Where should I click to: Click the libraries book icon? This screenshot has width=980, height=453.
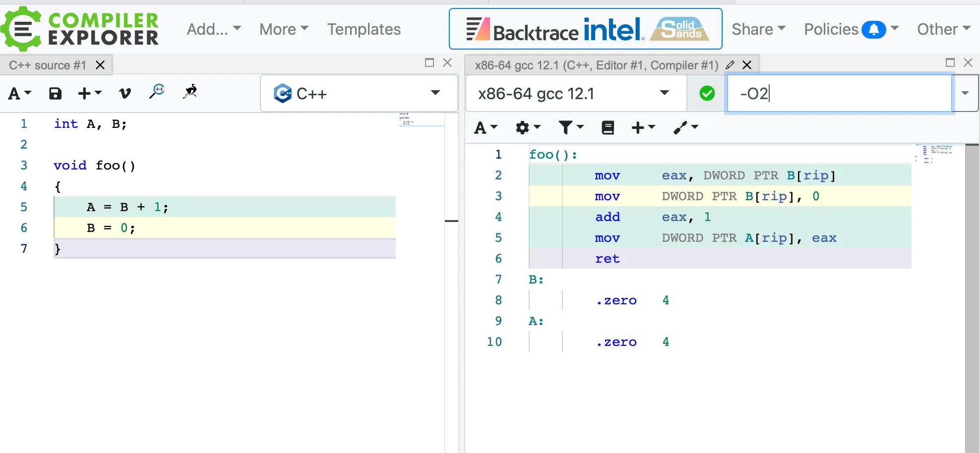click(608, 128)
